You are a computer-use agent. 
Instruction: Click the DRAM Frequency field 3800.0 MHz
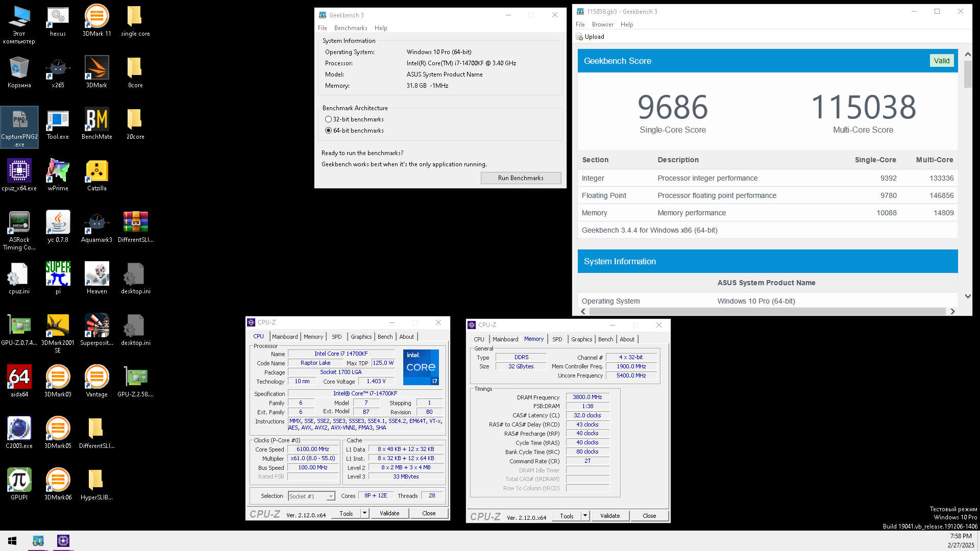click(587, 397)
